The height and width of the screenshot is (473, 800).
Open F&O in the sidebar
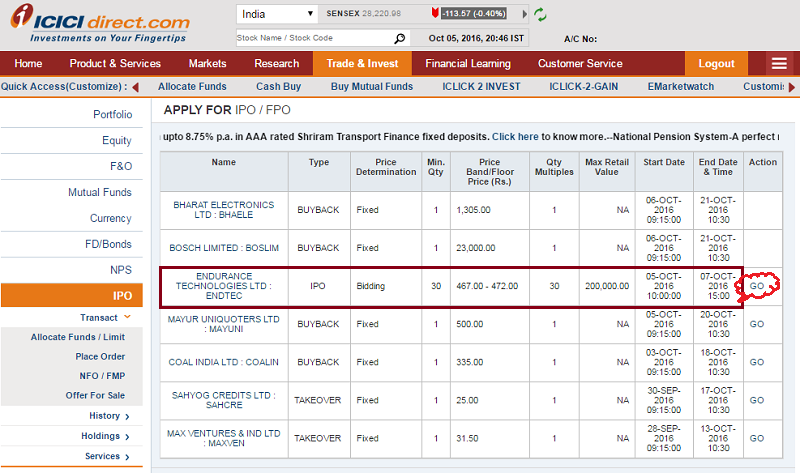tap(121, 166)
